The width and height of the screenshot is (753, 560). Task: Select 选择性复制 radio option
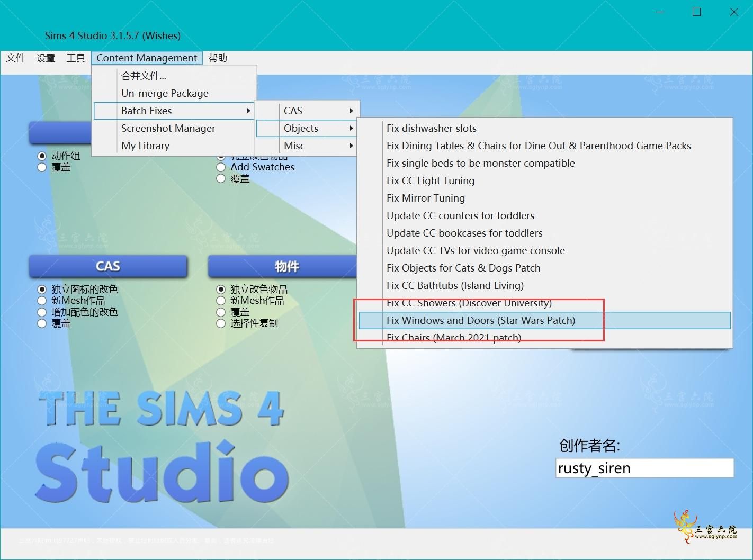pos(221,323)
